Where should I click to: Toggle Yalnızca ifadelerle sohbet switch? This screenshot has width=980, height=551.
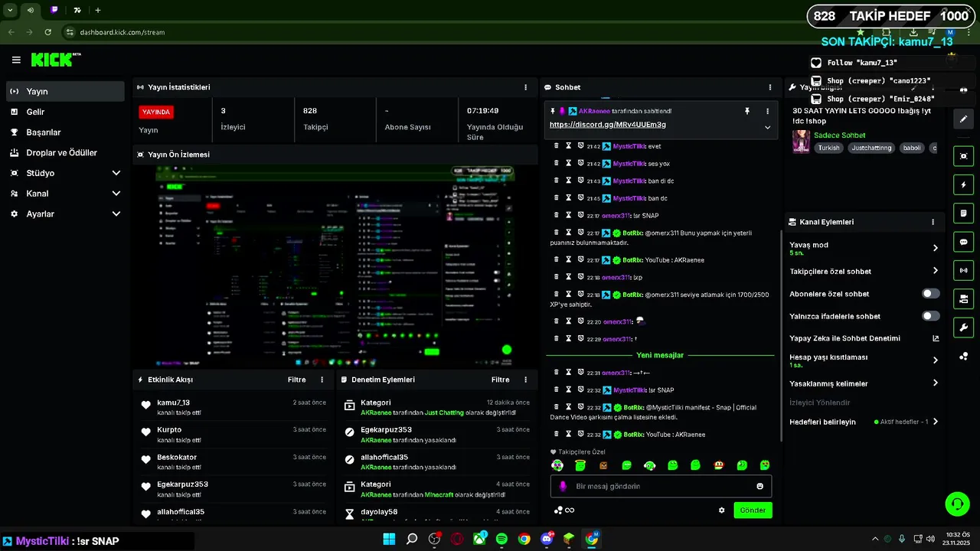click(930, 316)
